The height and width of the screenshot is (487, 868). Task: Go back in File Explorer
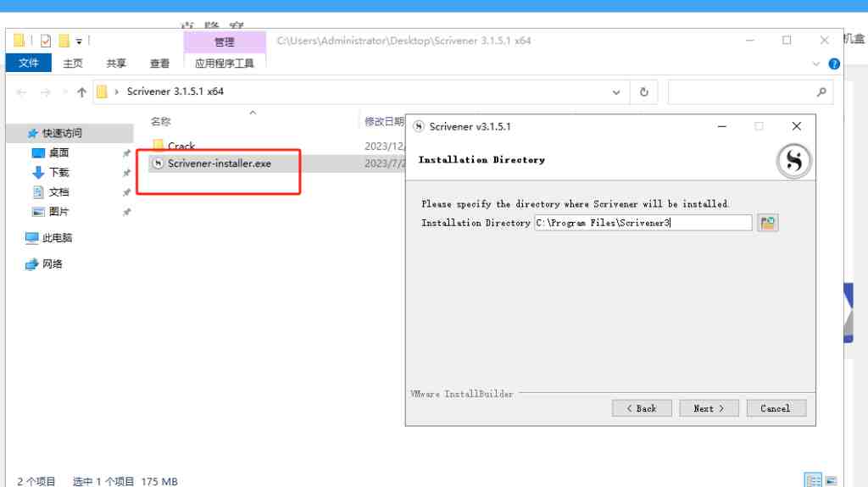pyautogui.click(x=21, y=91)
